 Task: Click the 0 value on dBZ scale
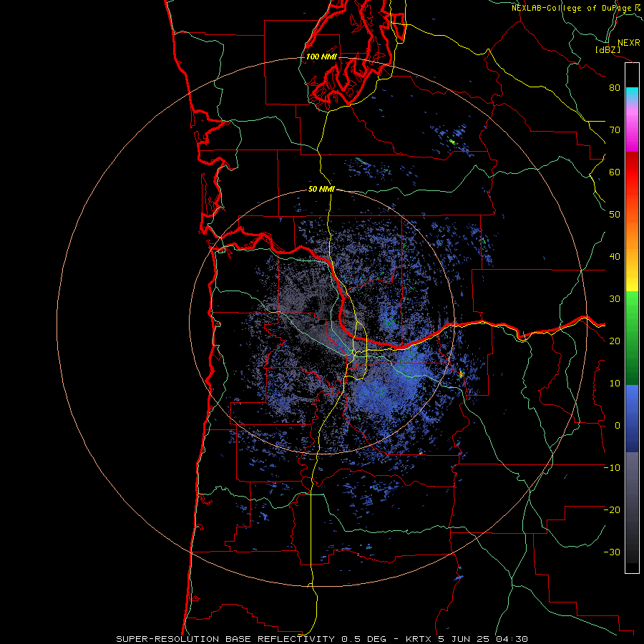tap(618, 426)
